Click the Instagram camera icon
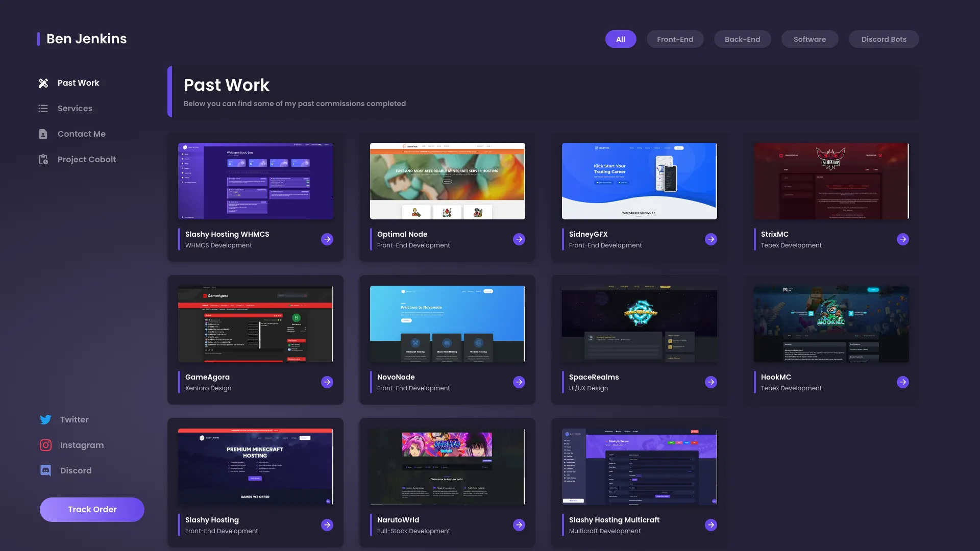Image resolution: width=980 pixels, height=551 pixels. tap(46, 445)
